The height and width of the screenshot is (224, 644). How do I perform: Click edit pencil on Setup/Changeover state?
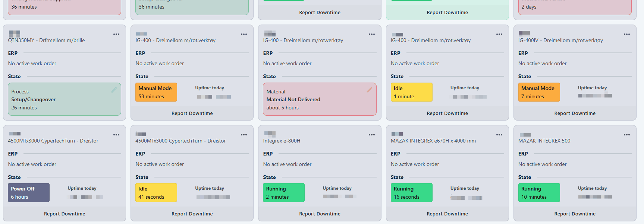click(114, 90)
